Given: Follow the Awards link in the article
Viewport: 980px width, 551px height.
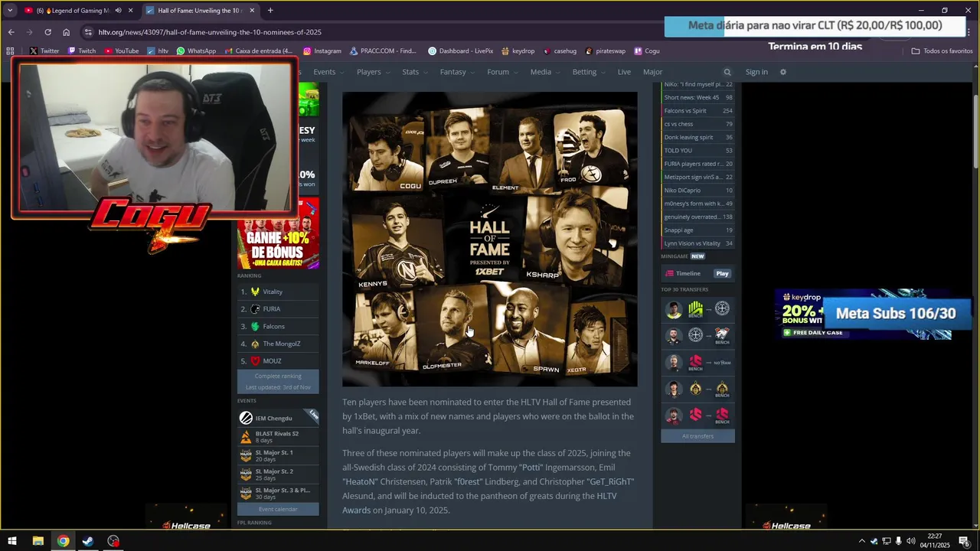Looking at the screenshot, I should click(x=356, y=510).
